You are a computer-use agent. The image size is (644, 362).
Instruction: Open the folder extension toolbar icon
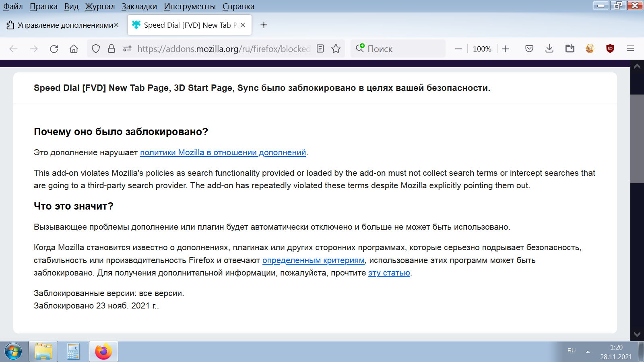click(x=570, y=49)
